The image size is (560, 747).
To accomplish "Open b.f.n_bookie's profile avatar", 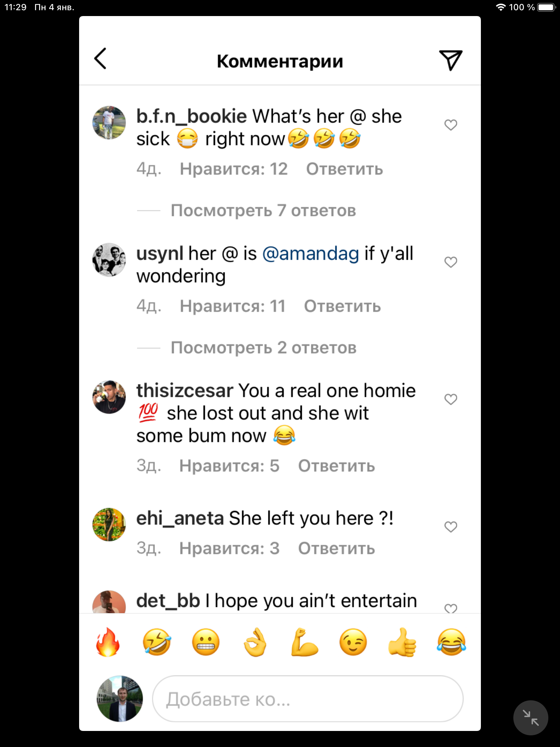I will pyautogui.click(x=109, y=123).
